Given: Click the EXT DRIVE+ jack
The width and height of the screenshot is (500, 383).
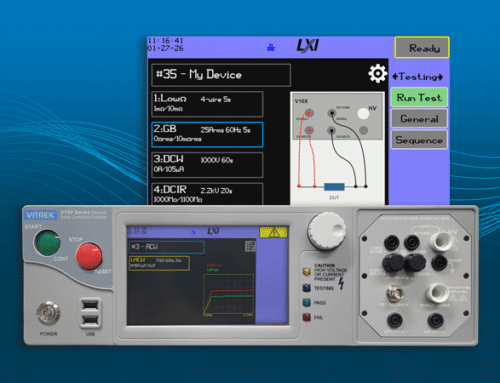Looking at the screenshot, I should pos(395,320).
